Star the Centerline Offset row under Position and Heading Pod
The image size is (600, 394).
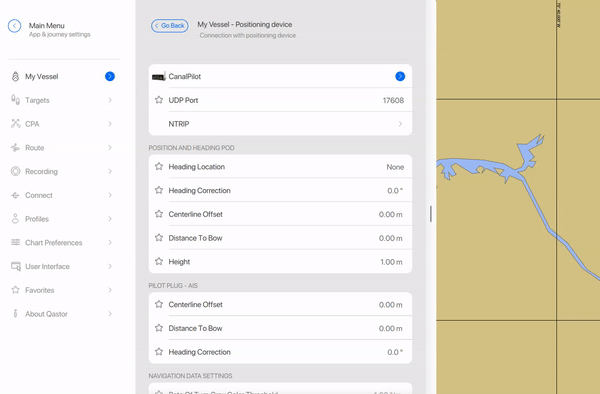(159, 214)
